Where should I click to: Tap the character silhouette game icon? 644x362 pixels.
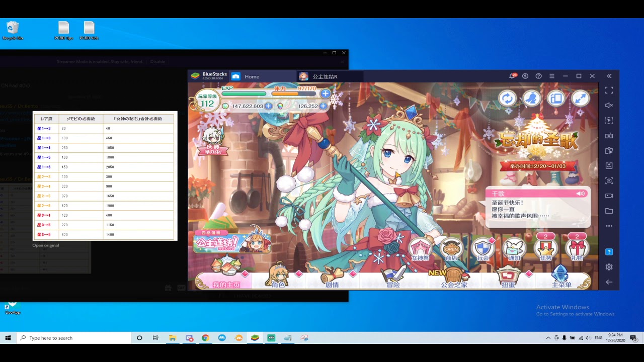pyautogui.click(x=531, y=99)
